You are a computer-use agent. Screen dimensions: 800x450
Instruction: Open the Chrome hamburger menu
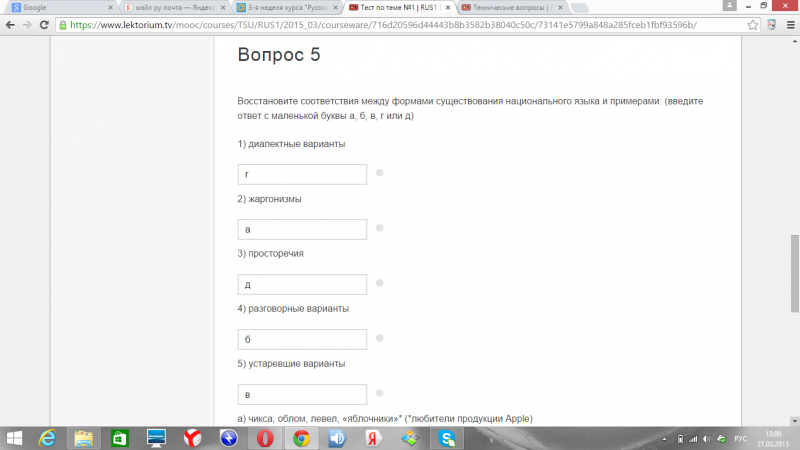[790, 25]
